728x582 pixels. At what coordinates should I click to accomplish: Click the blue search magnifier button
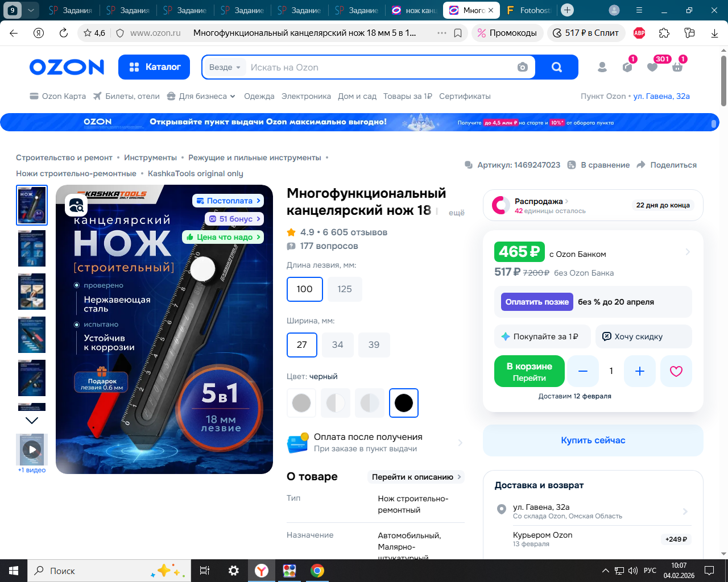[x=557, y=67]
